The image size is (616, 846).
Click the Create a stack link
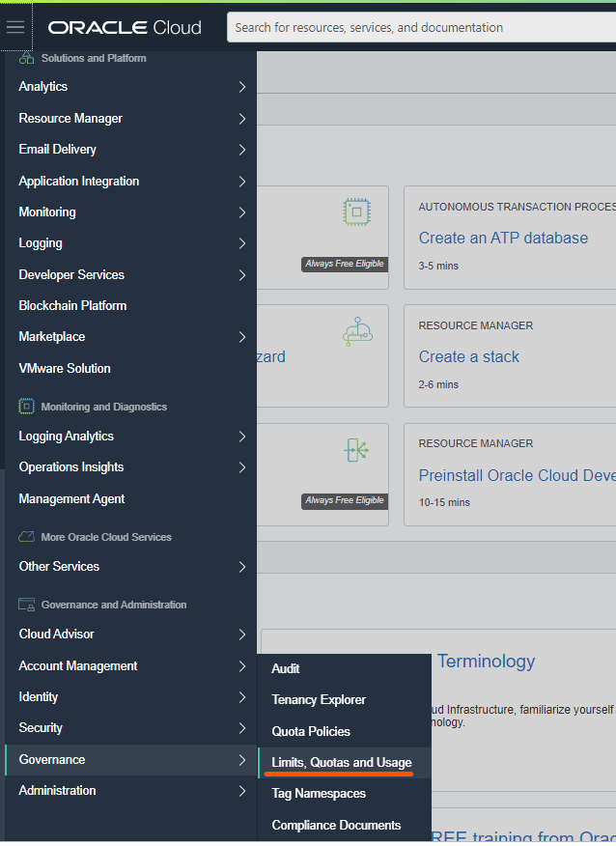(469, 356)
